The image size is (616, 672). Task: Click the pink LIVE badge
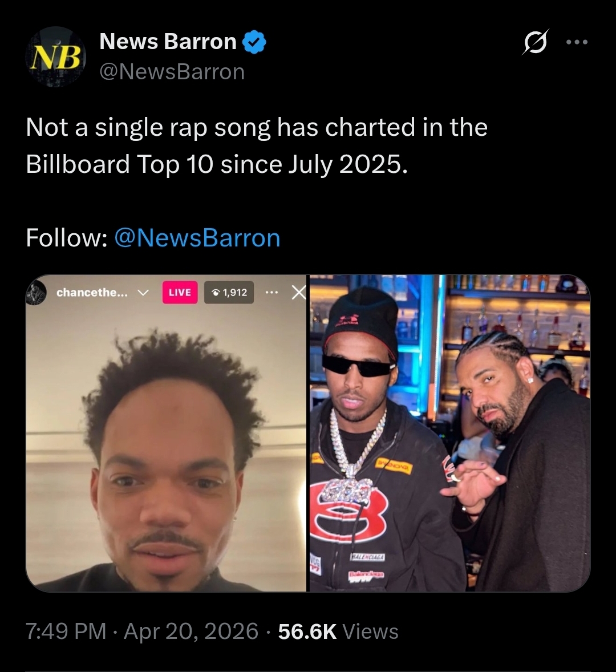tap(180, 292)
